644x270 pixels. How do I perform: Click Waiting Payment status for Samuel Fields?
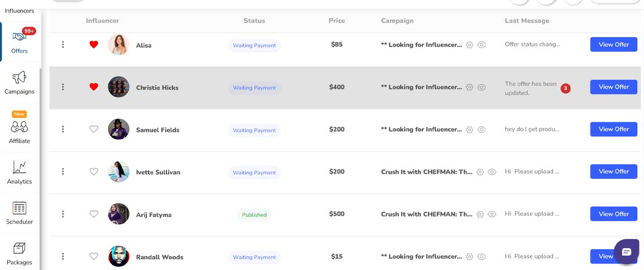[x=254, y=130]
